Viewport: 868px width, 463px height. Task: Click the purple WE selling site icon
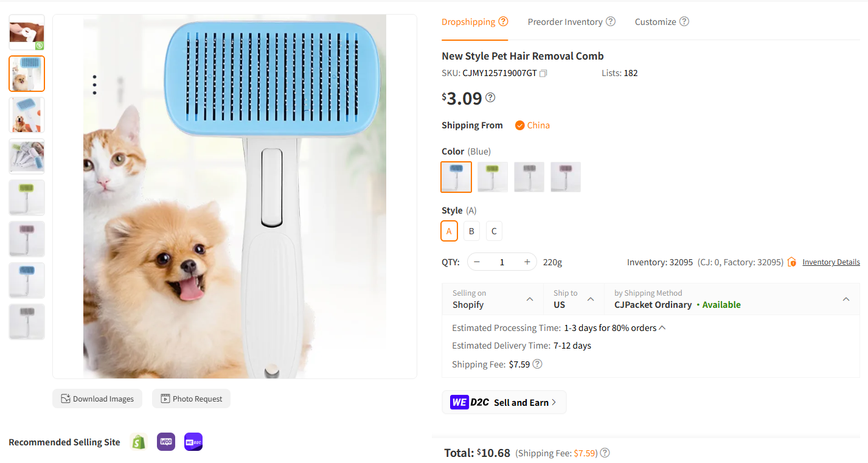pos(193,442)
